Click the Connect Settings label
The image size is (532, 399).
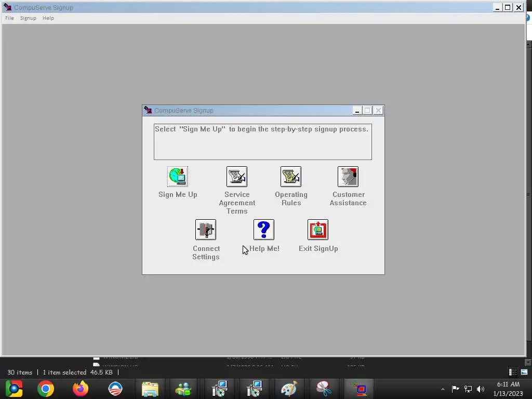[x=206, y=252]
